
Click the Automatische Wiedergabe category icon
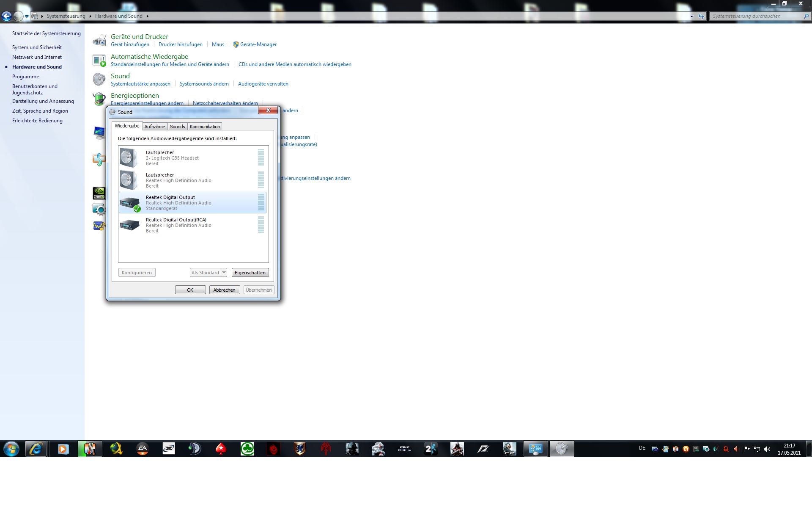[x=99, y=61]
